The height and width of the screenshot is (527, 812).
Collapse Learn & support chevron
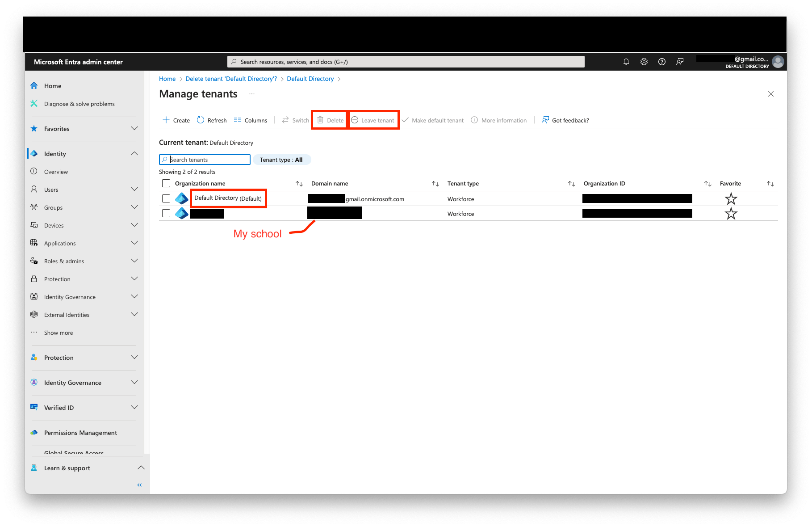pos(141,468)
